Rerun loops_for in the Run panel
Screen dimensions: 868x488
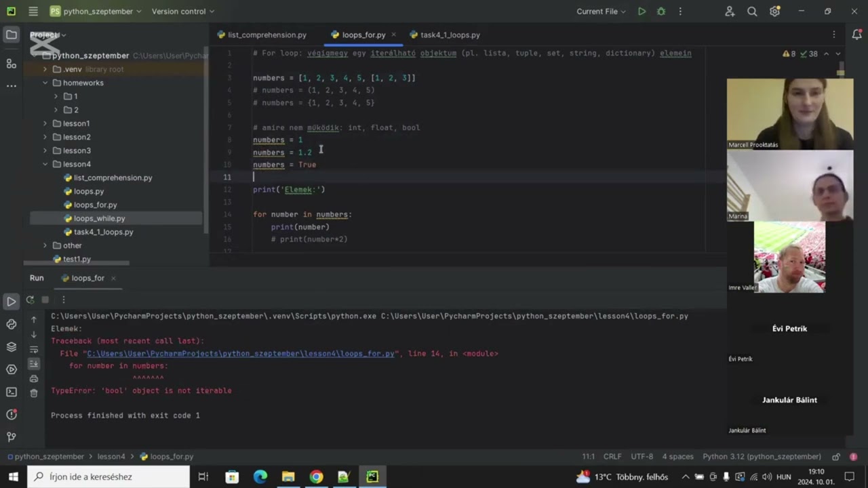point(31,300)
